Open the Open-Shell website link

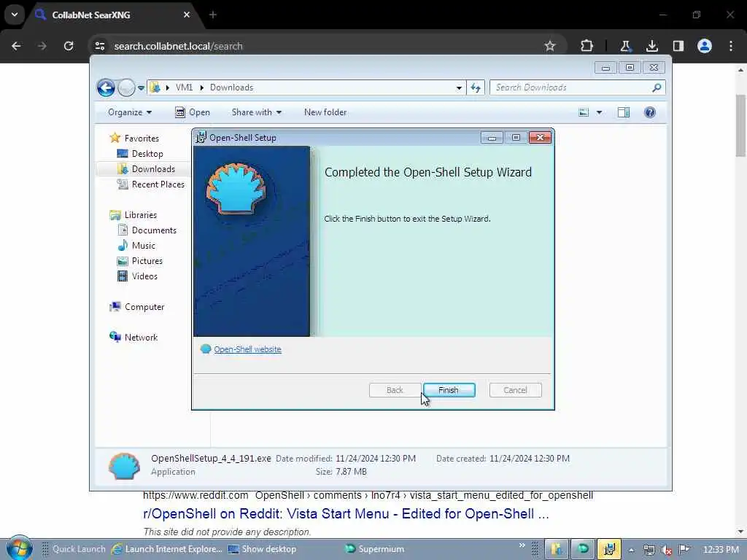(x=247, y=349)
